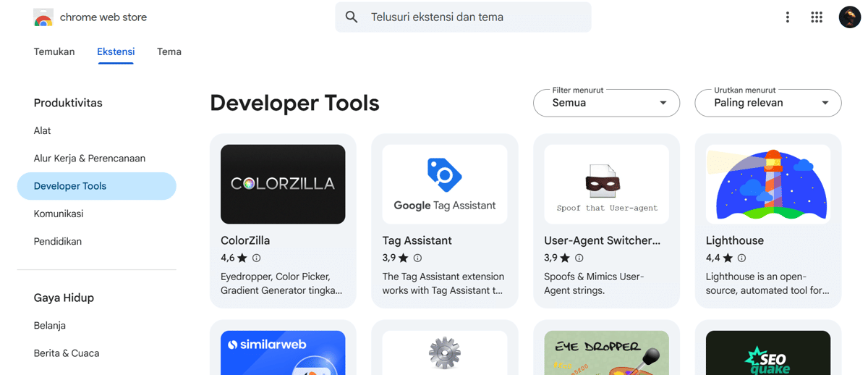Screen dimensions: 868x375
Task: Click the User-Agent Switcher 3,9 star rating
Action: [557, 258]
